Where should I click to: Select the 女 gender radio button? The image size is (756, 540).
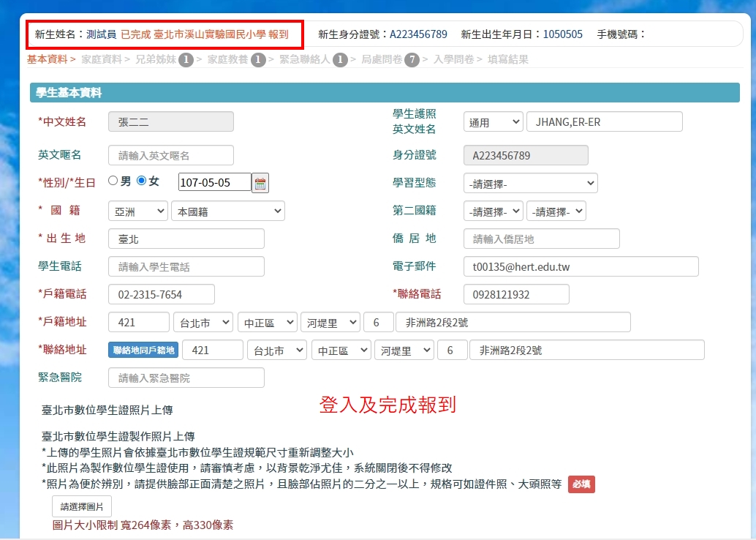[x=142, y=181]
